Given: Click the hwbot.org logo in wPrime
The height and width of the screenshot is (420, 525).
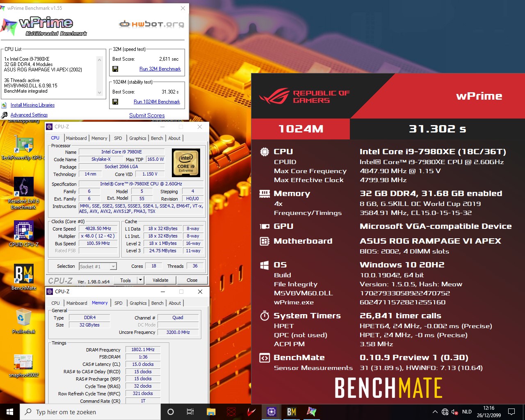Looking at the screenshot, I should click(x=151, y=24).
